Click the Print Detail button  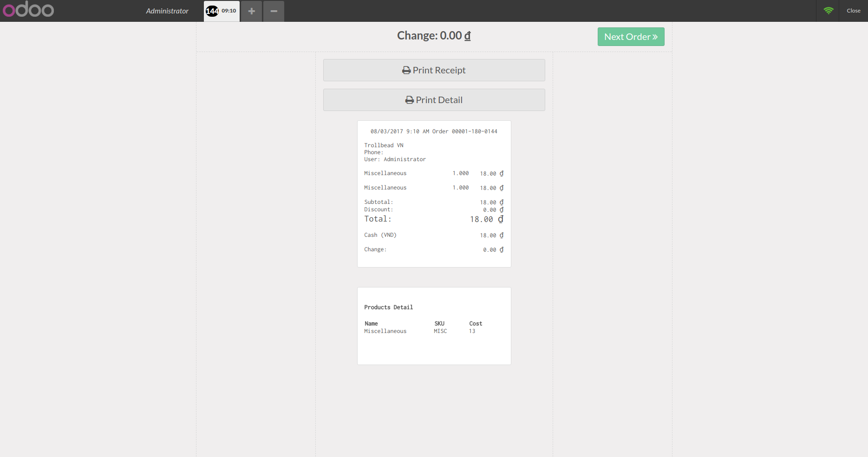[x=434, y=100]
